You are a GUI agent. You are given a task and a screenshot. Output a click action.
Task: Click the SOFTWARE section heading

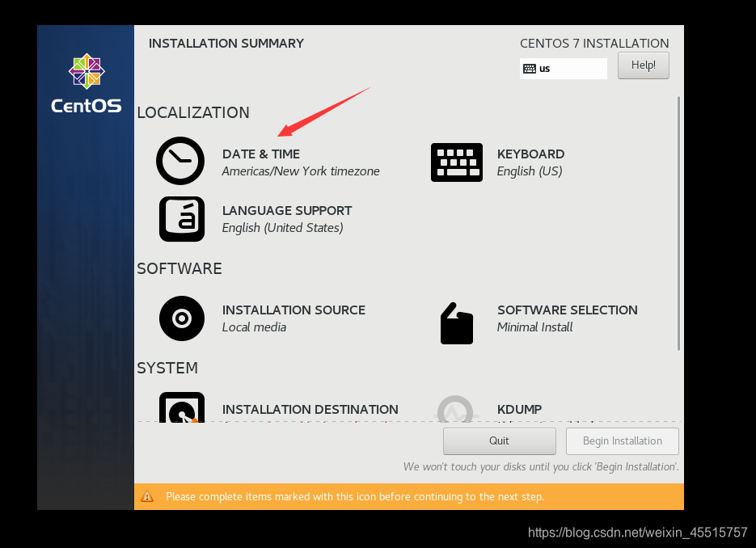(x=179, y=268)
